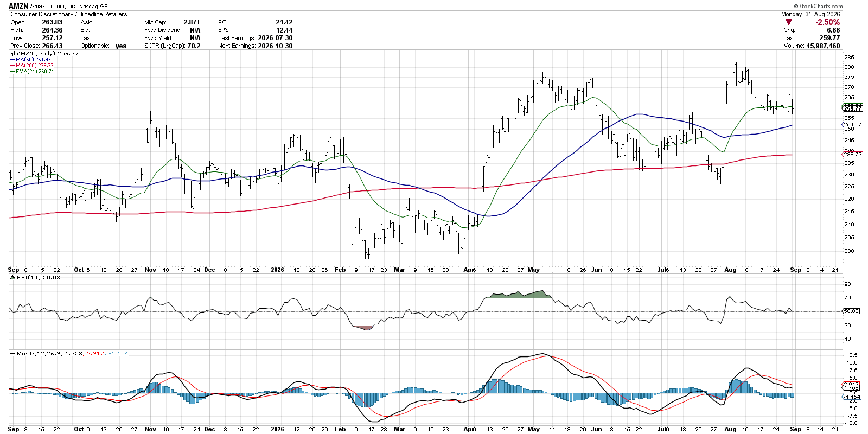This screenshot has height=434, width=868.
Task: Click the -10.0 label on MACD axis
Action: (851, 423)
